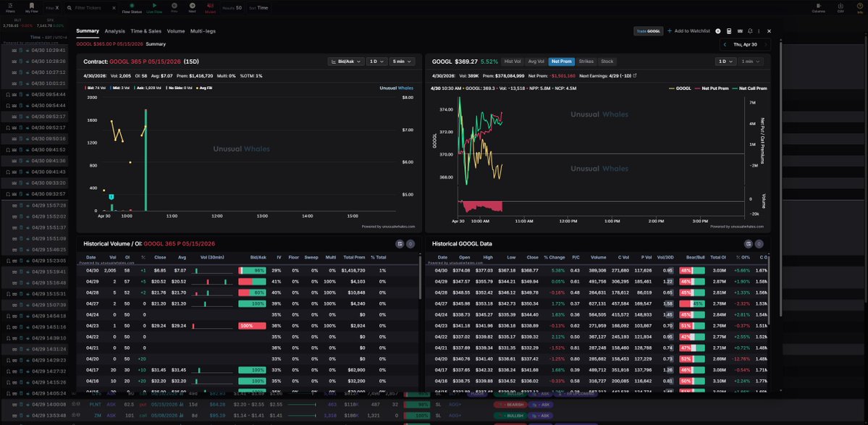
Task: Click Historical GOOGL Data panel circle icon
Action: tap(759, 243)
